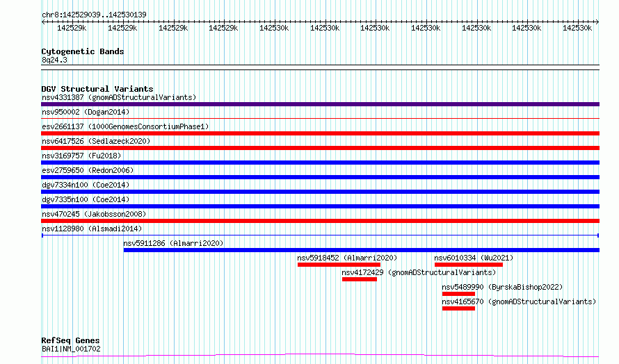
Task: Click the RefSeq Genes track title
Action: click(x=70, y=340)
